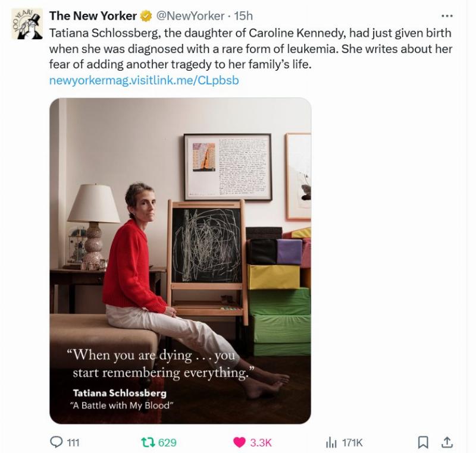The image size is (476, 453).
Task: Open the Tatiana Schlossberg photo
Action: pyautogui.click(x=180, y=238)
